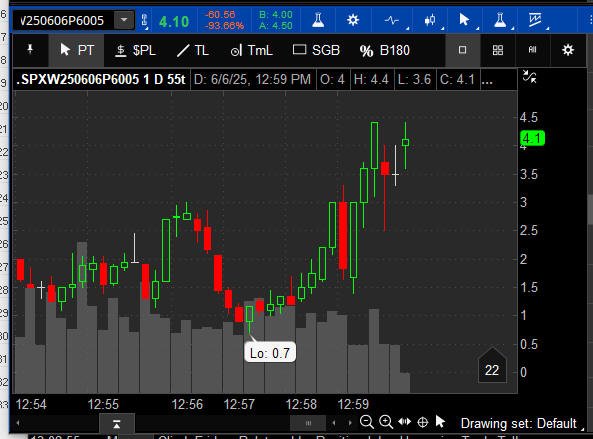
Task: Open the pulse line chart-mode menu
Action: coord(392,20)
